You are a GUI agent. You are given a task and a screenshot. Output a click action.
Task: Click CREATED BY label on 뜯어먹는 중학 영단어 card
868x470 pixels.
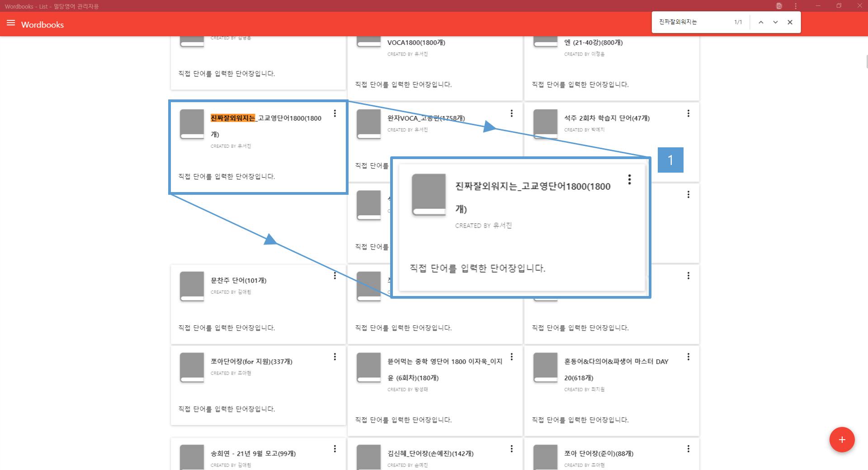click(407, 390)
